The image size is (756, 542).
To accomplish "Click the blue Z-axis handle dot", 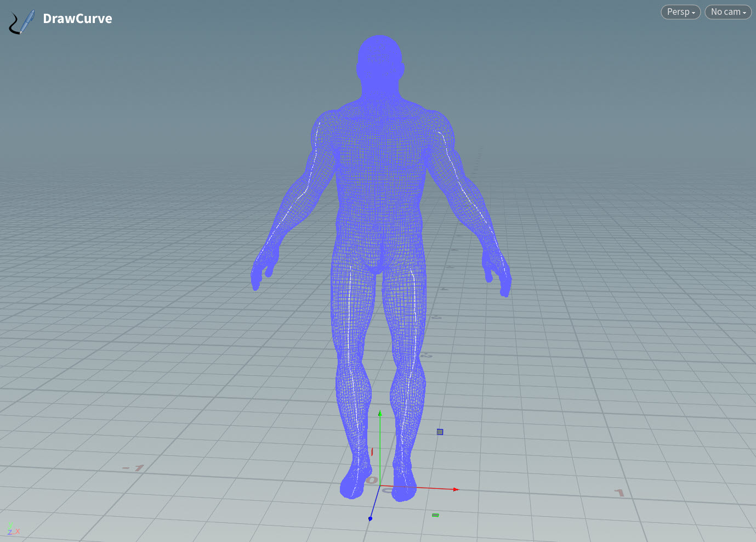I will 371,518.
